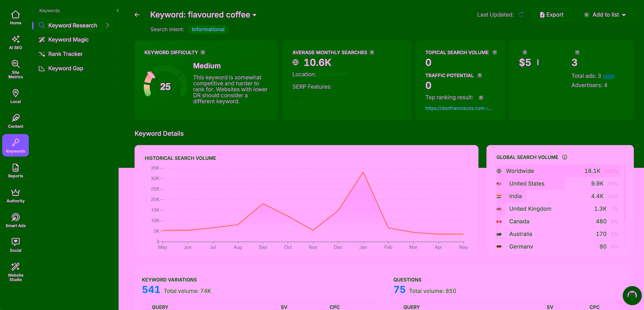
Task: Open the chat support widget
Action: (632, 295)
